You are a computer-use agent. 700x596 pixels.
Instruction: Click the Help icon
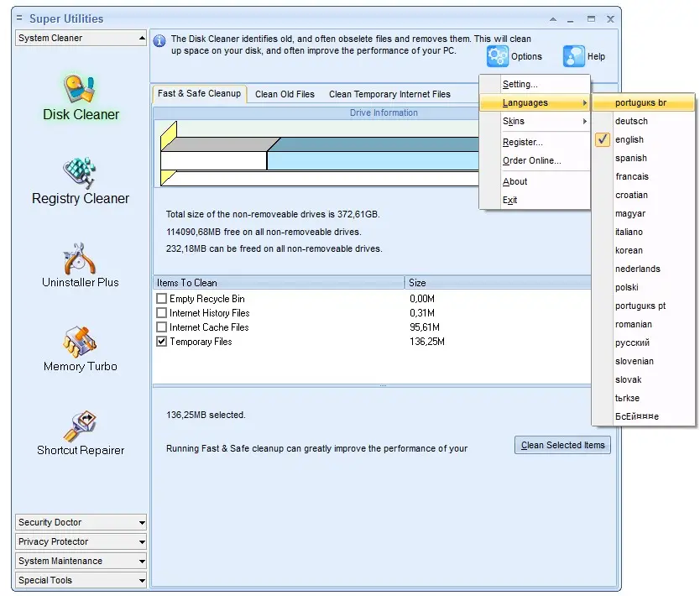(x=573, y=56)
